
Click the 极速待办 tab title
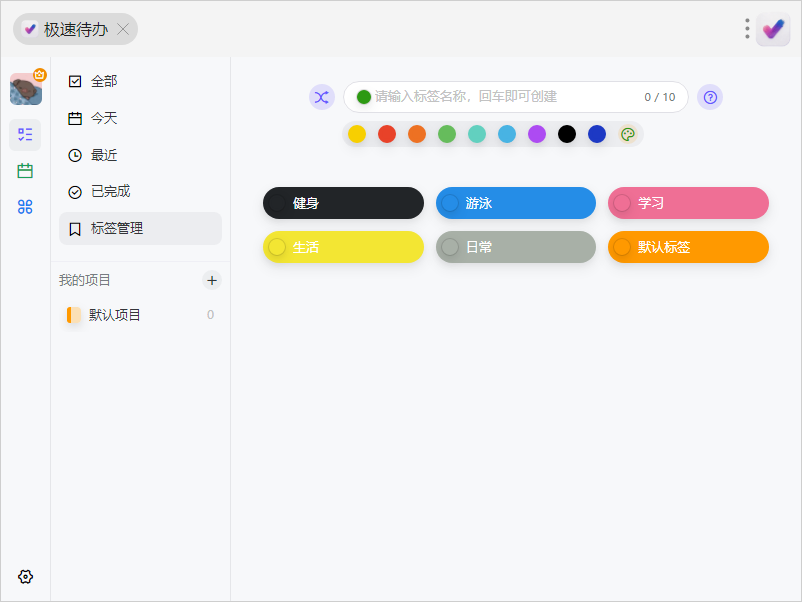(76, 29)
